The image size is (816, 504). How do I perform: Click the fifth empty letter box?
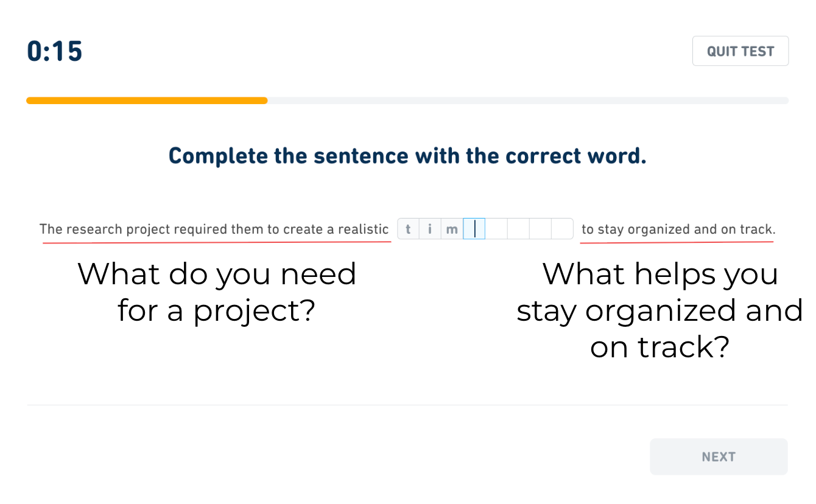(496, 229)
